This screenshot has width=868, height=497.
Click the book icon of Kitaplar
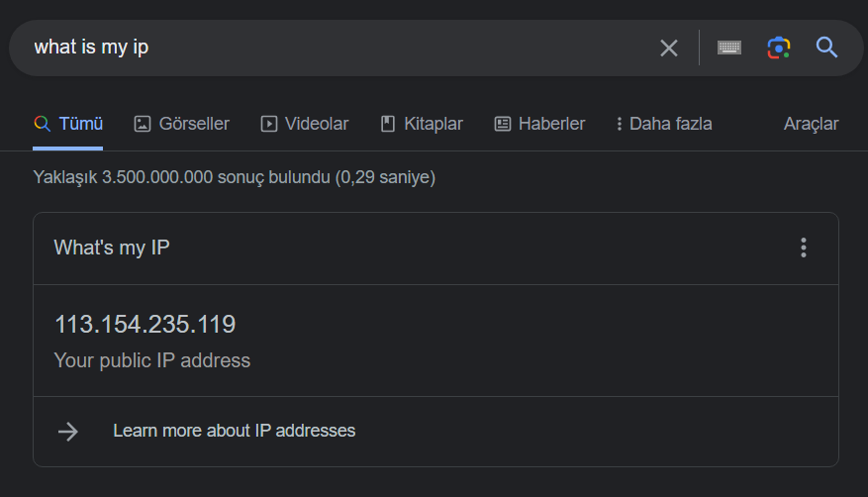click(x=388, y=124)
